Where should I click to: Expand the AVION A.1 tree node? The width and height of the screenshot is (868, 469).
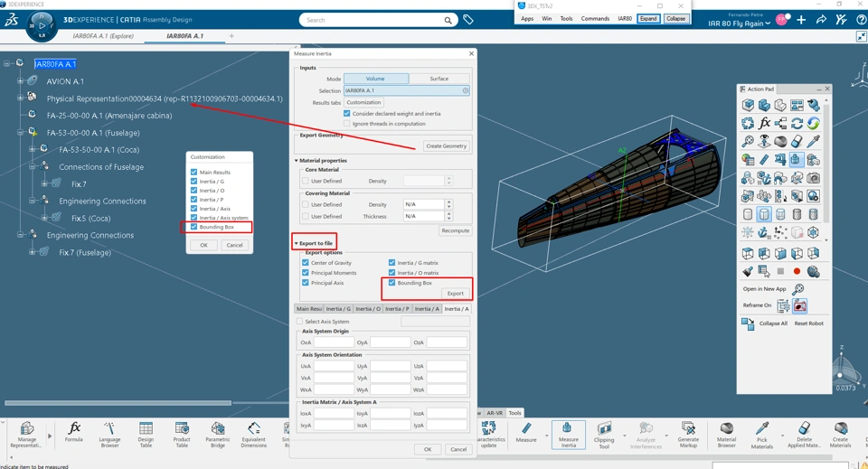tap(21, 81)
